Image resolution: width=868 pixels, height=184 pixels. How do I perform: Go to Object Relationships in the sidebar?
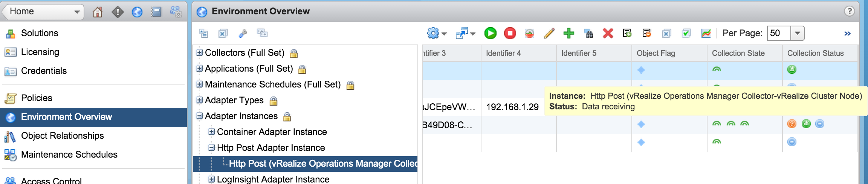(x=62, y=136)
